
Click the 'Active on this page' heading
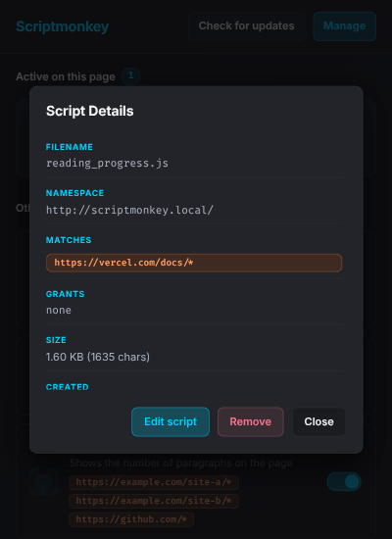pos(66,76)
